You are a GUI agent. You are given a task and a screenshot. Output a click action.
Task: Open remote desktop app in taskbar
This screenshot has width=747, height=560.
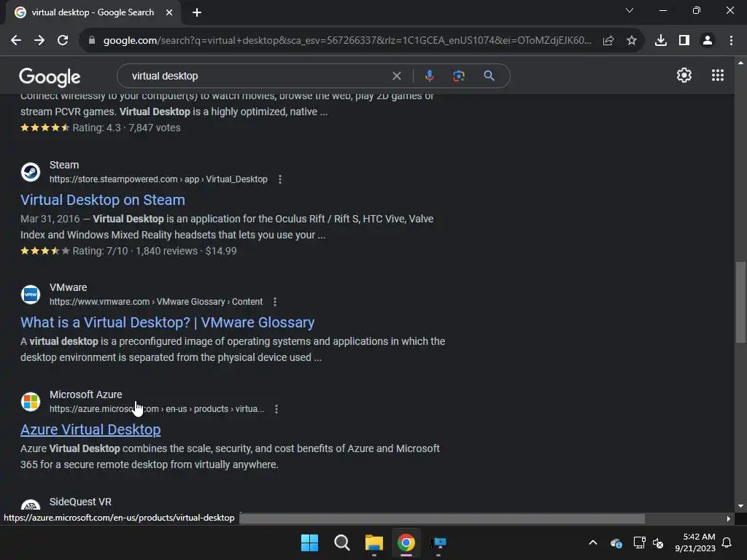point(438,542)
